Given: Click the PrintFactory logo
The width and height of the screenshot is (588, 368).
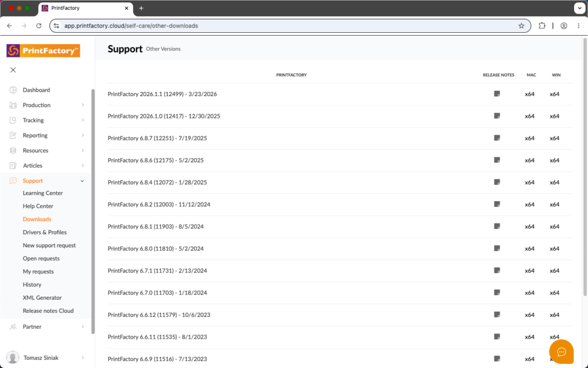Looking at the screenshot, I should (43, 51).
